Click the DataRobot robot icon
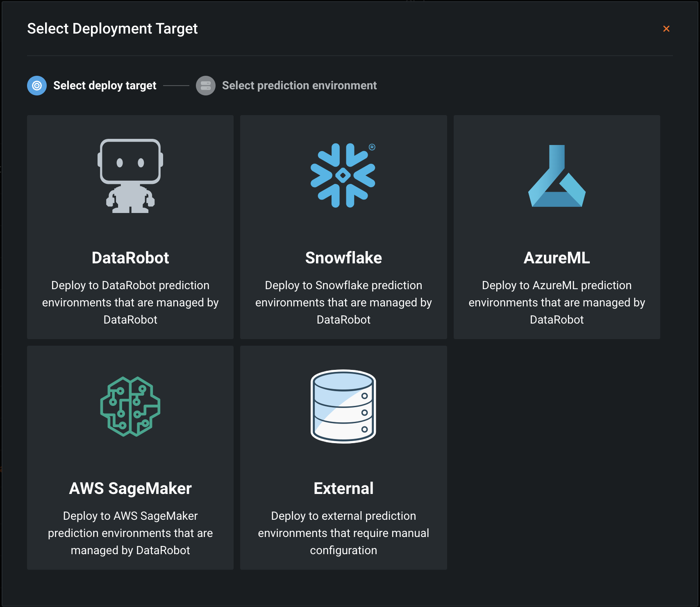 coord(130,176)
